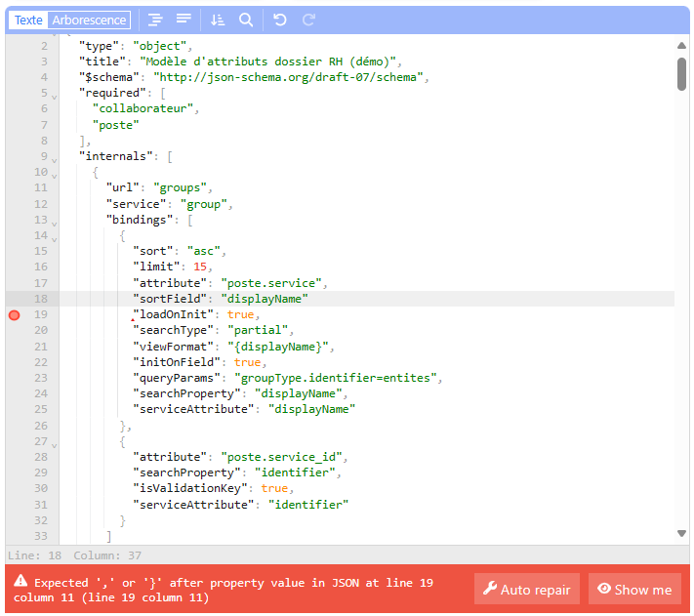
Task: Click "searchProperty" key on line 24
Action: 186,393
